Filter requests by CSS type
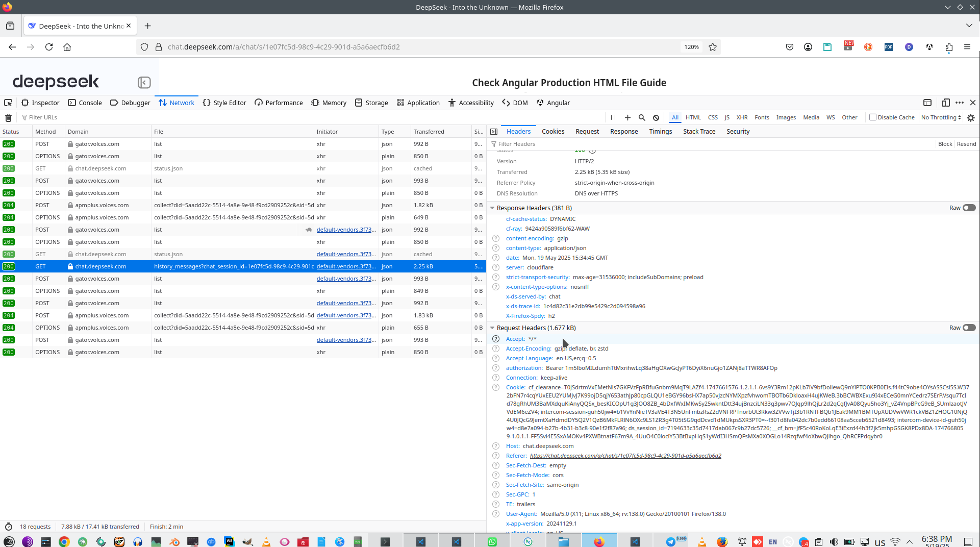Screen dimensions: 980x547 (713, 117)
